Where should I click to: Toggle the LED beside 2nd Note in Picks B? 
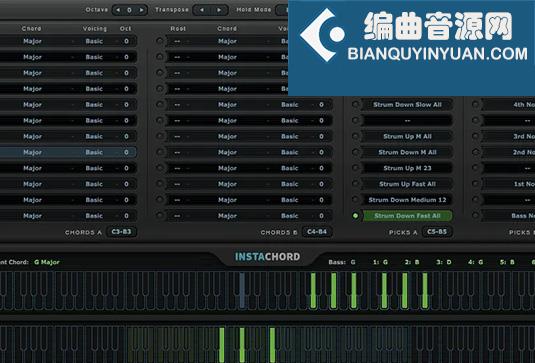point(475,152)
